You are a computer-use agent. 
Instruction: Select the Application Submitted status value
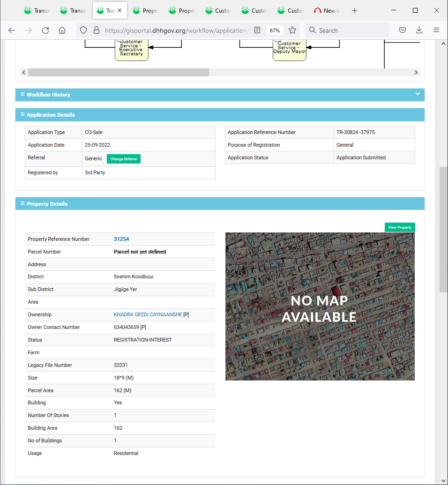(x=361, y=158)
